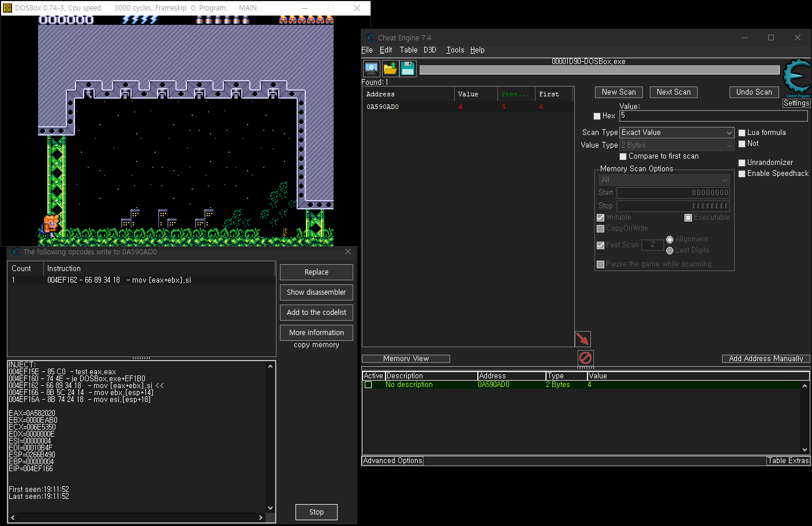Click the Cheat Engine logo icon

797,78
